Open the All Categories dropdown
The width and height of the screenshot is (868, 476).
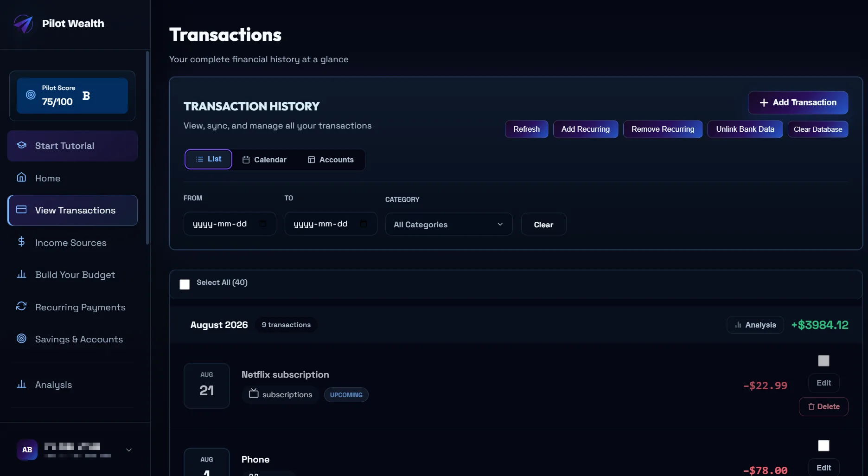click(449, 224)
